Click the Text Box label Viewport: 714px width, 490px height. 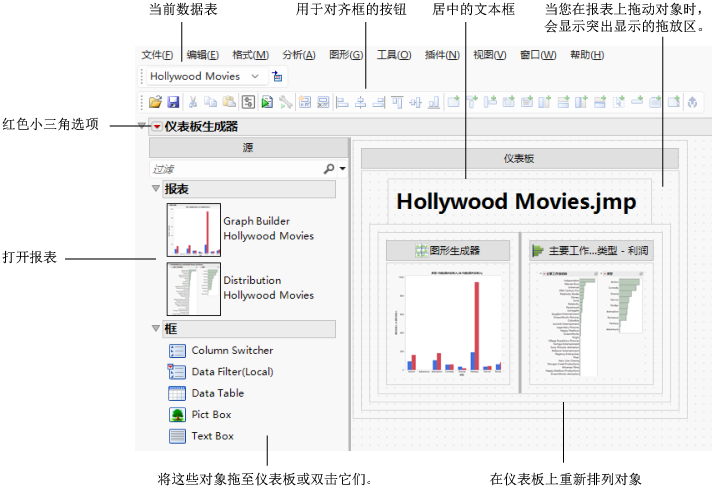pos(213,436)
